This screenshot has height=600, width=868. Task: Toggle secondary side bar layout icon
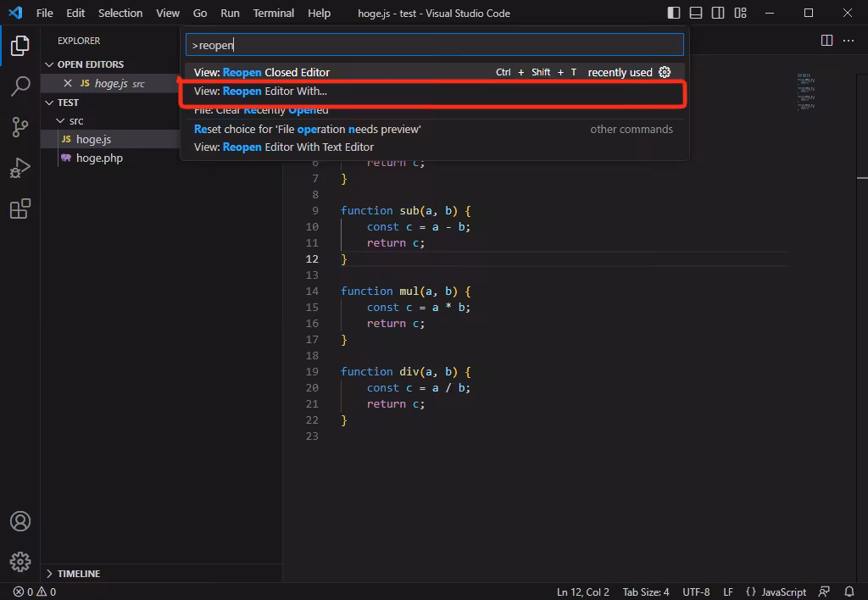(718, 13)
